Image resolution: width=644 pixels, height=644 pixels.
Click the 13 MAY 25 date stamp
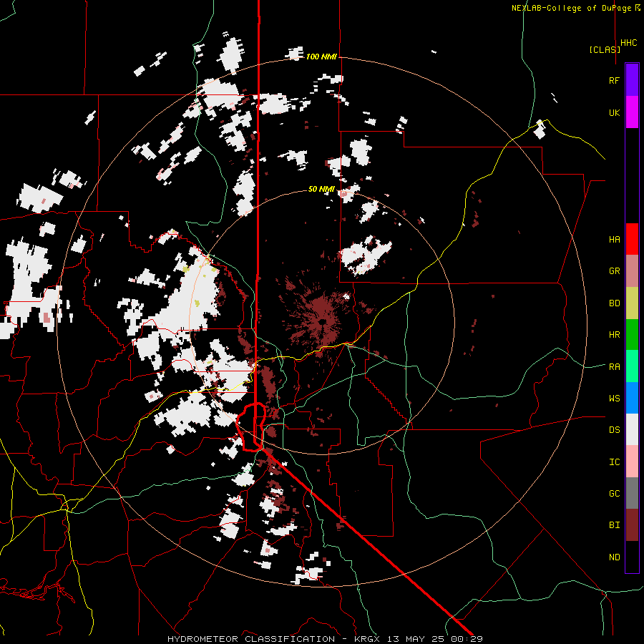tap(416, 639)
